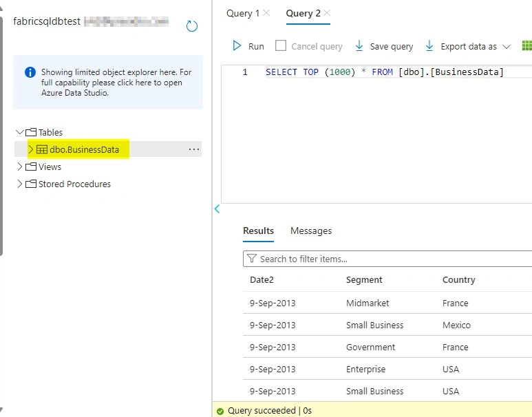
Task: Switch to the Query 1 tab
Action: (243, 13)
